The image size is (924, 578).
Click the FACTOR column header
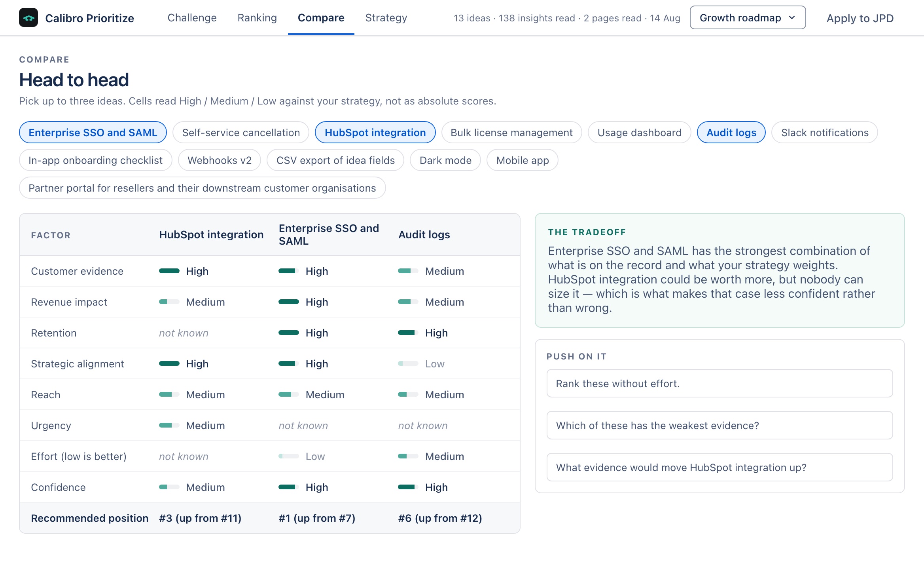click(51, 235)
